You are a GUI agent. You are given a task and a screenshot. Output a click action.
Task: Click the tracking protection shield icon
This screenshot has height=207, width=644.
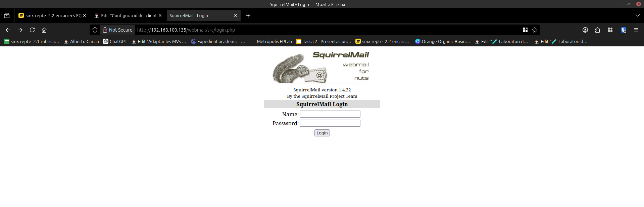(95, 30)
